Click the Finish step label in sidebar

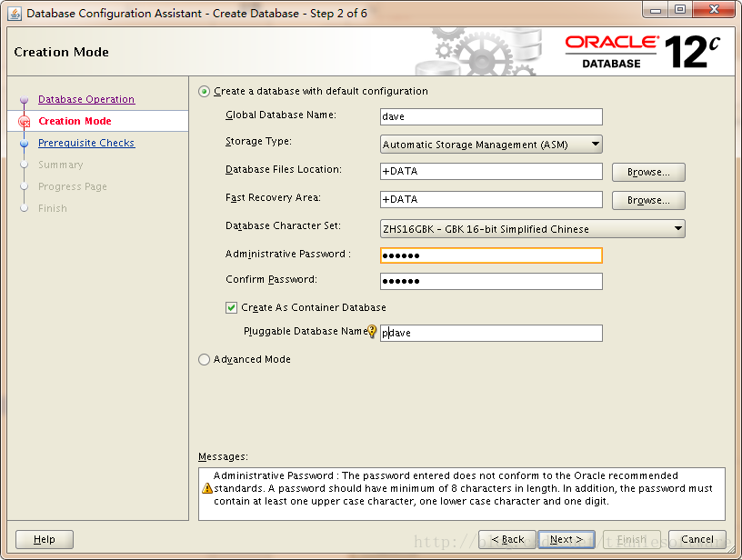[x=53, y=208]
